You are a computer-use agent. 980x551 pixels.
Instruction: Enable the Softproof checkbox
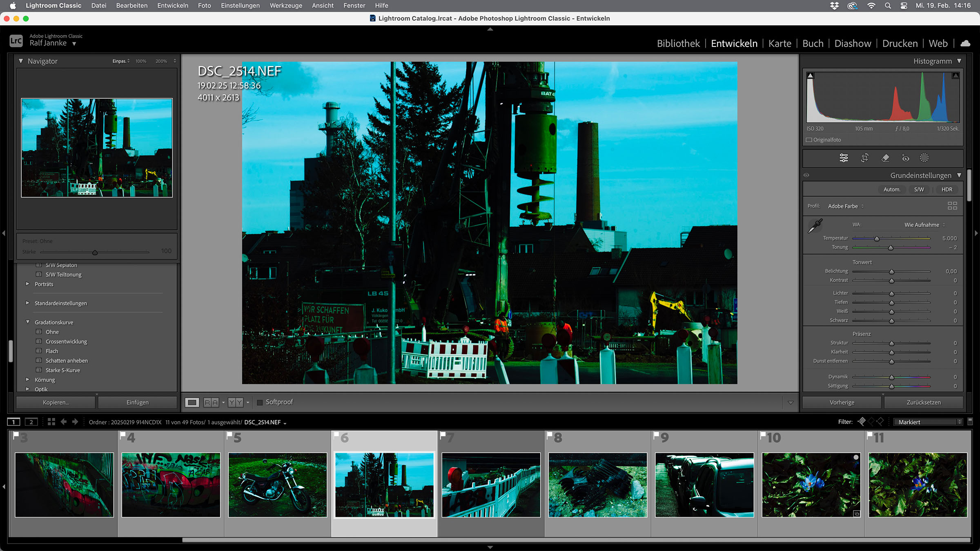click(260, 402)
